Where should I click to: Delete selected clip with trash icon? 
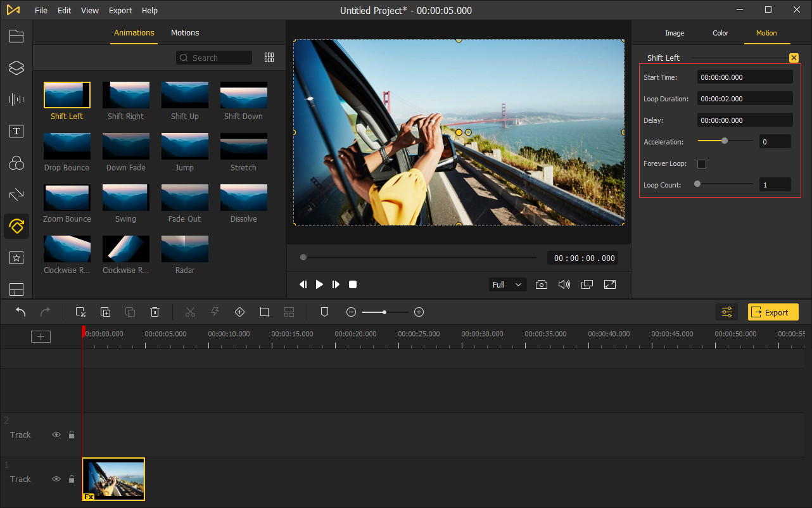point(155,312)
